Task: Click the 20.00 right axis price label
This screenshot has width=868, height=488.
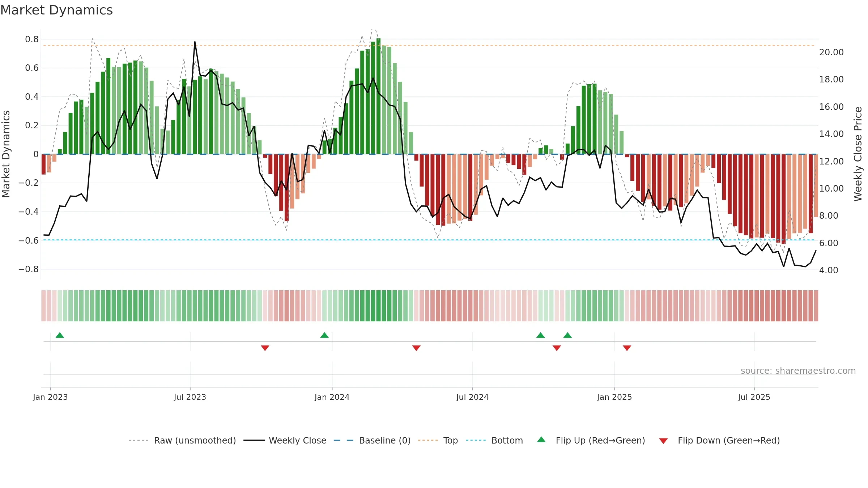Action: coord(831,52)
